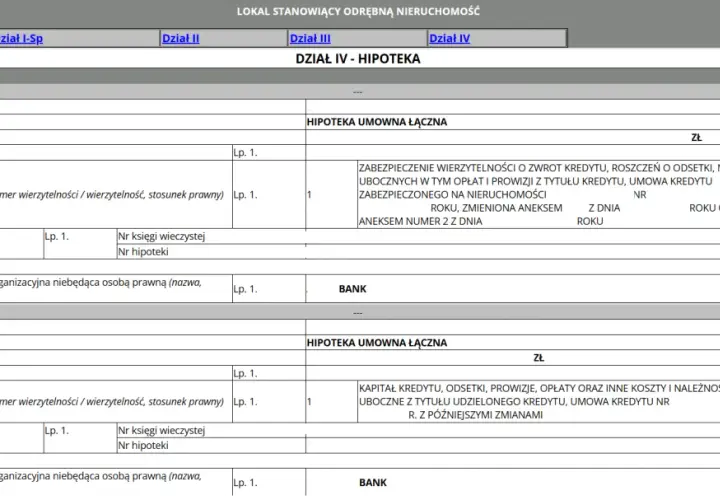
Task: Select the BANK creditor cell of the second mortgage
Action: click(512, 482)
